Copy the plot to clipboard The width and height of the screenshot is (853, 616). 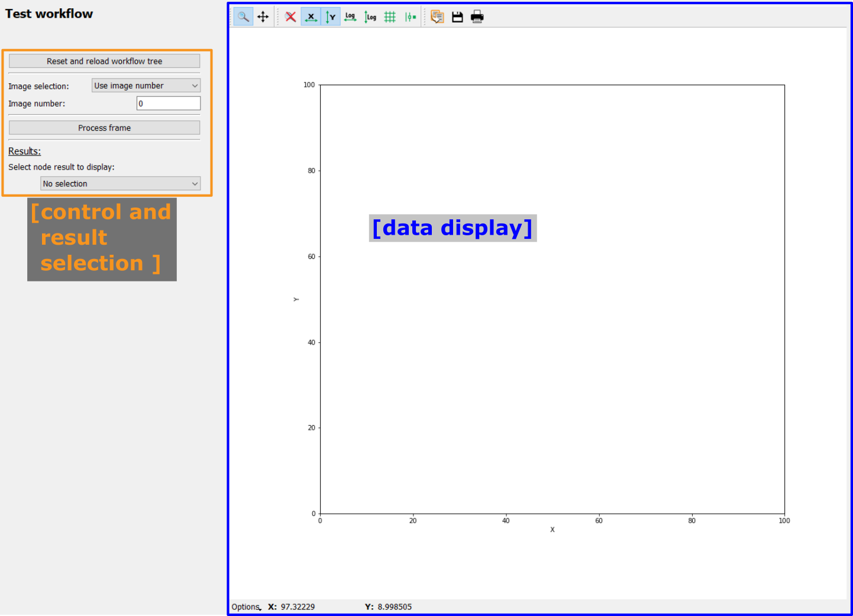tap(437, 17)
